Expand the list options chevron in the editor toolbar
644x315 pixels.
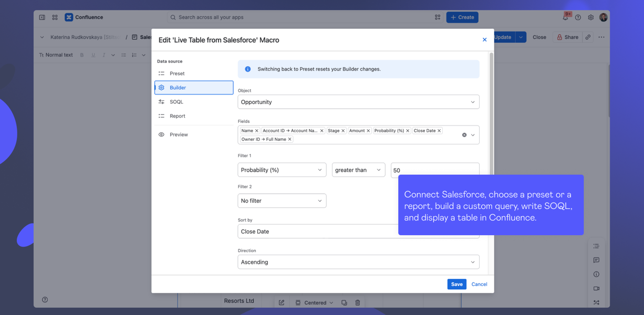143,55
